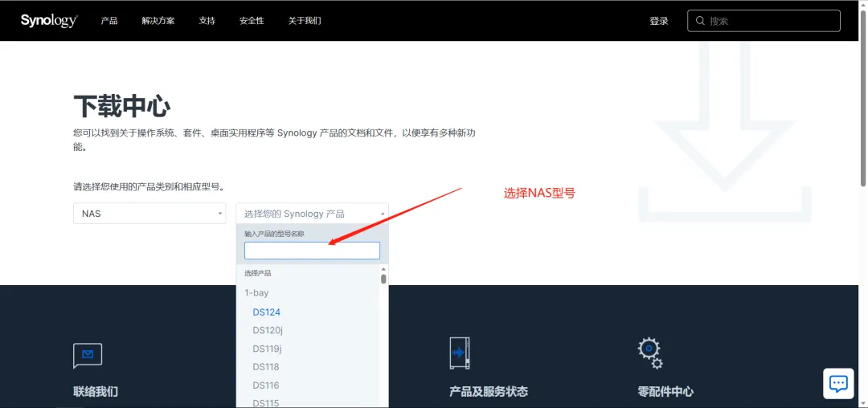This screenshot has width=868, height=408.
Task: Click the 产品及服务状态 server icon
Action: (x=460, y=353)
